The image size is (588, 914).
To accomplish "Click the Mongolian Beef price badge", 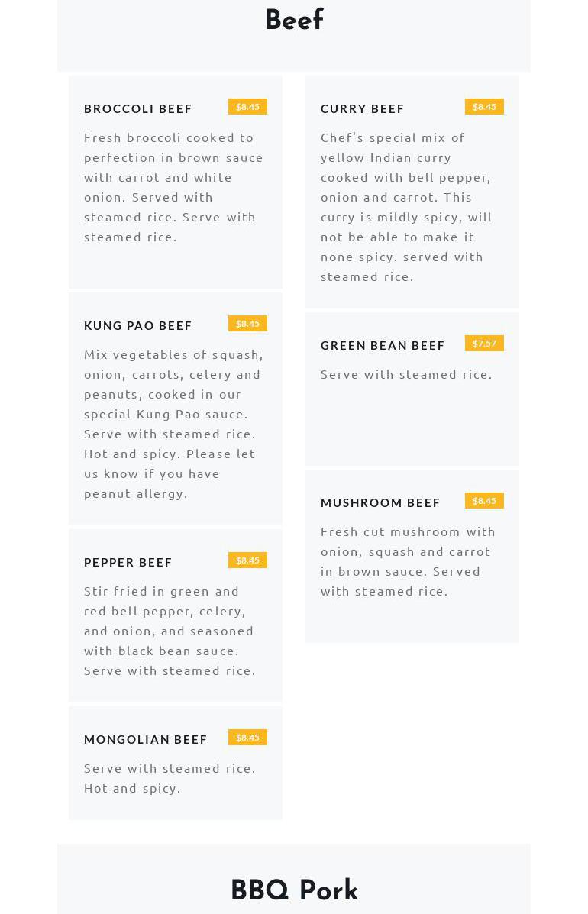I will pyautogui.click(x=247, y=738).
